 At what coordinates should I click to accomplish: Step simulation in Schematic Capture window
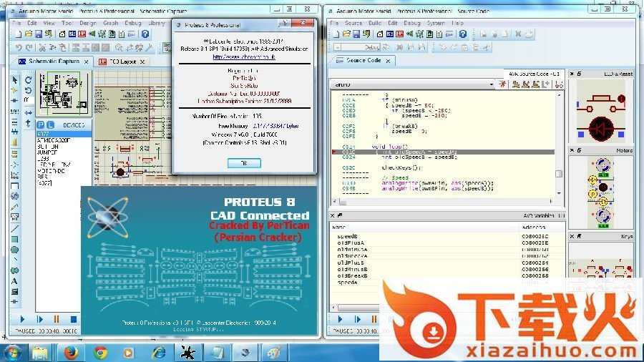(x=40, y=319)
